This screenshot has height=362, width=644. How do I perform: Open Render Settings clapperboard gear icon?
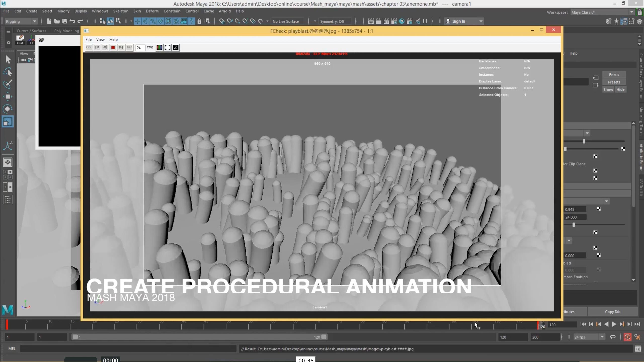(x=394, y=21)
